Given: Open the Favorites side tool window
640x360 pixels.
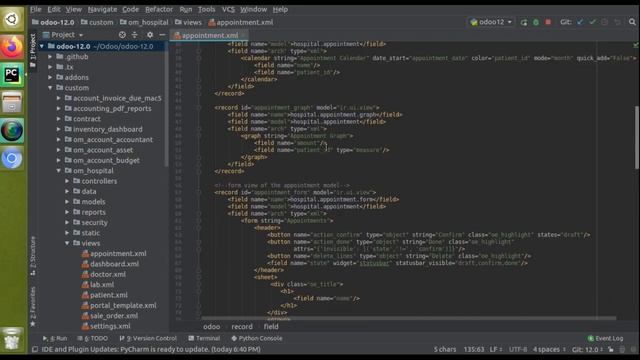Looking at the screenshot, I should (x=33, y=307).
